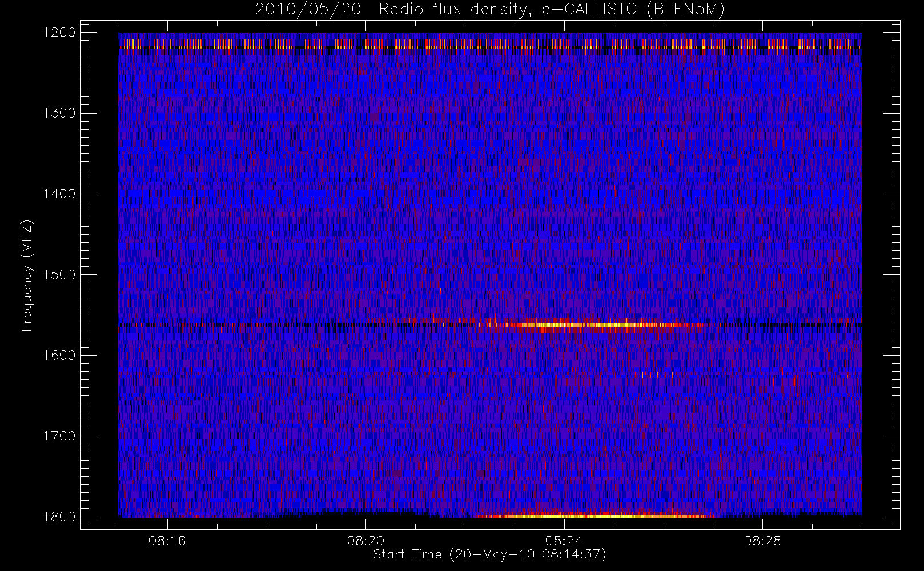Click the 1400 frequency tick label
This screenshot has width=924, height=571.
coord(59,194)
